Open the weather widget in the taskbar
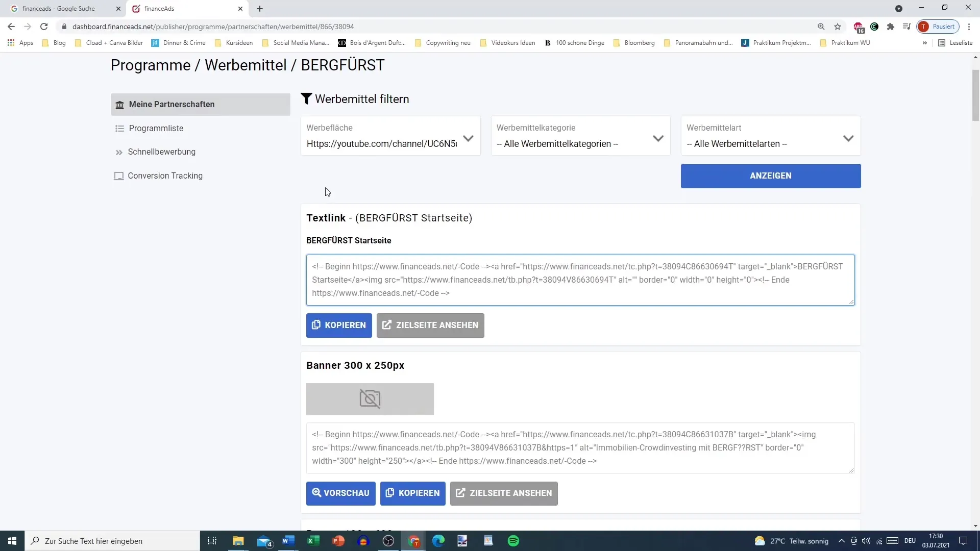Viewport: 980px width, 551px height. (791, 541)
